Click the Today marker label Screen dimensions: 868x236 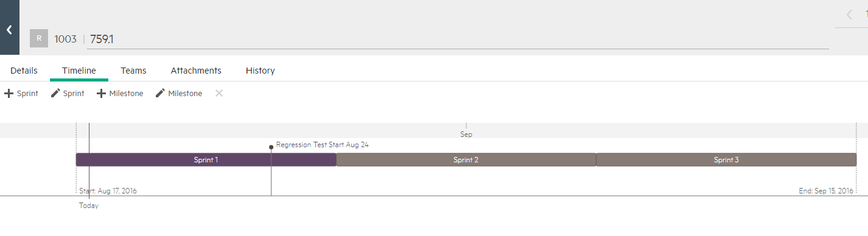89,206
